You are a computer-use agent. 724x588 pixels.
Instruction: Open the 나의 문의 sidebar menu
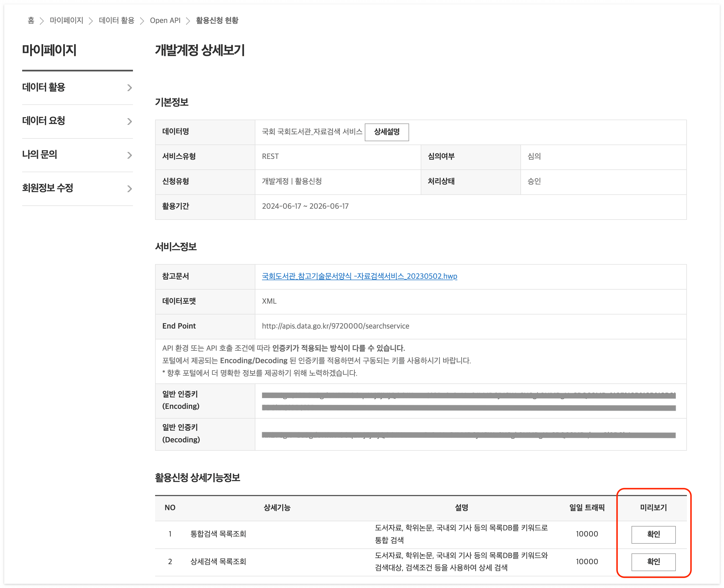(x=40, y=155)
